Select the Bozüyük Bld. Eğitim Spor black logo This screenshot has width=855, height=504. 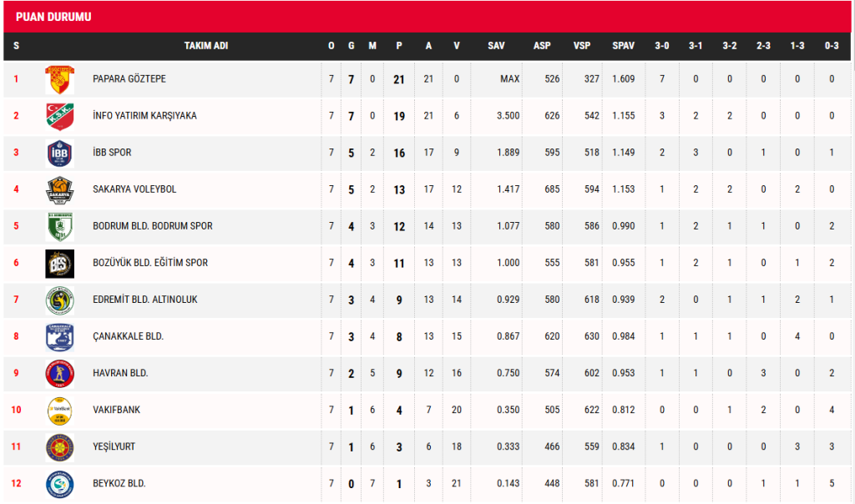point(59,263)
